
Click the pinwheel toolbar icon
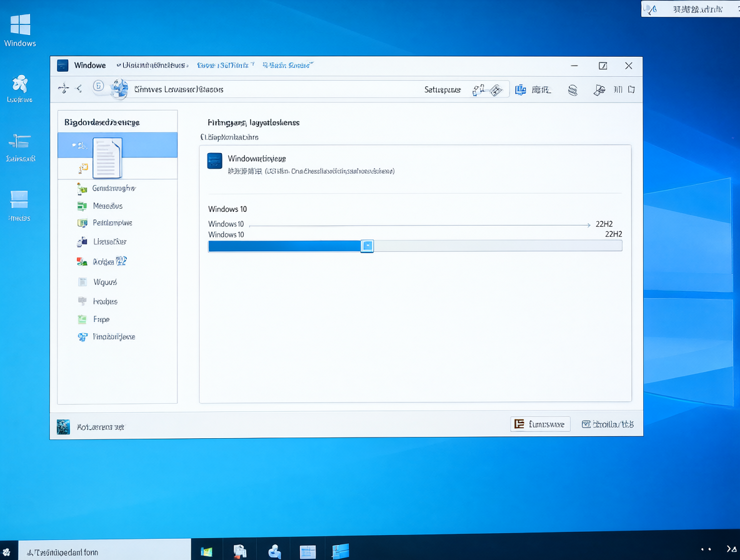point(599,89)
